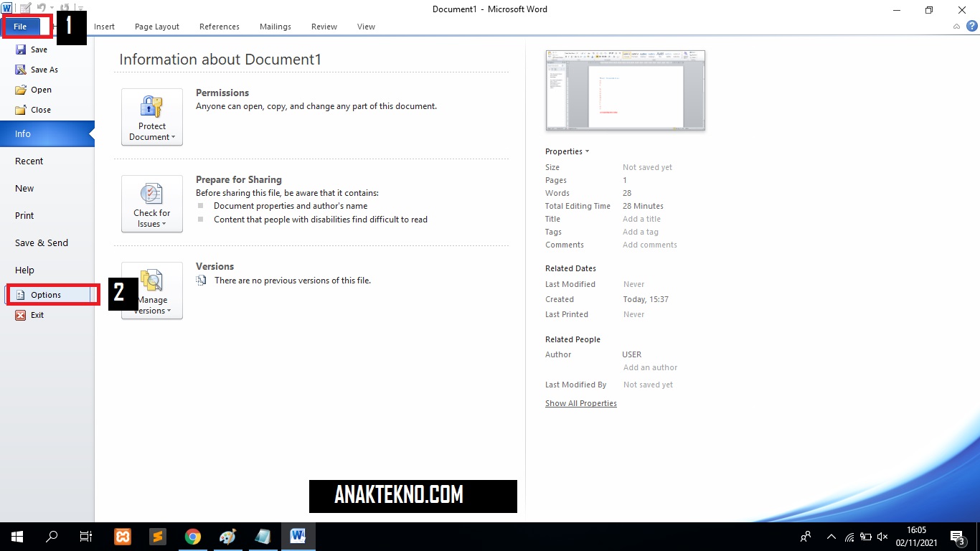
Task: Open the notification center icon
Action: point(957,537)
